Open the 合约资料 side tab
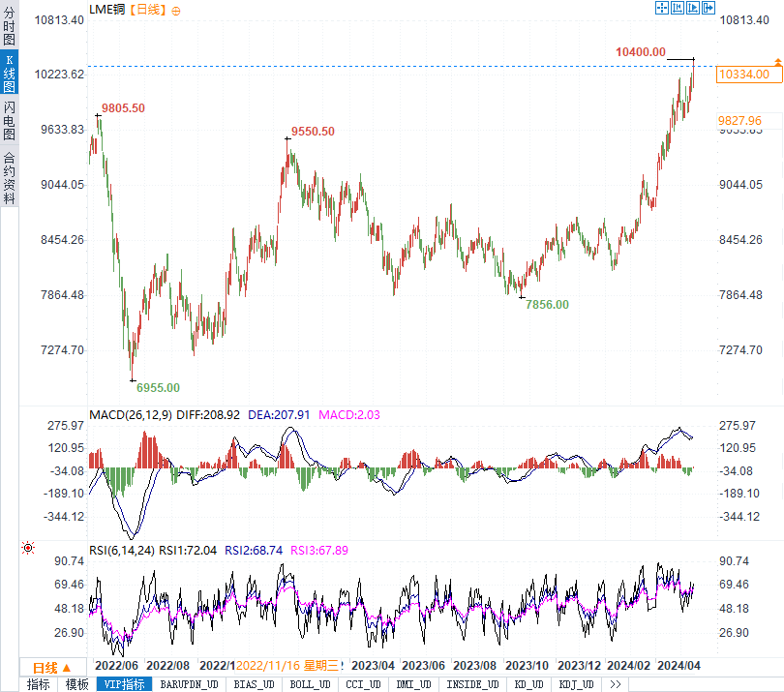784x692 pixels. 9,177
